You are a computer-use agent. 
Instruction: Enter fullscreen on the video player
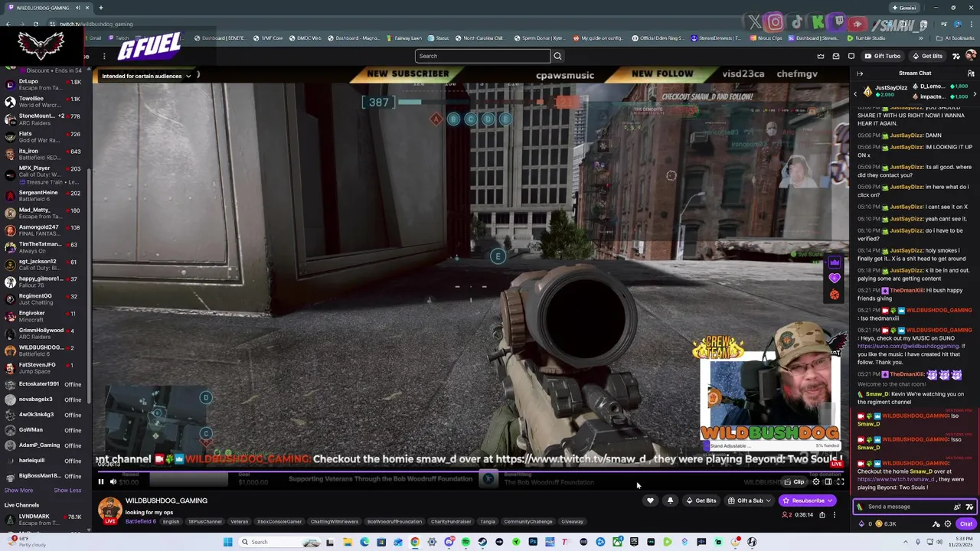840,482
